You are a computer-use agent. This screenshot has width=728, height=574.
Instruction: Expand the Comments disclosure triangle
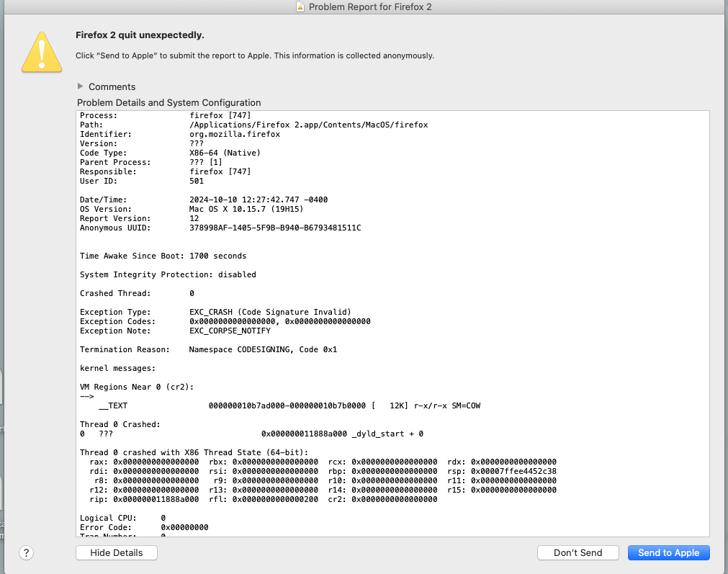[81, 86]
